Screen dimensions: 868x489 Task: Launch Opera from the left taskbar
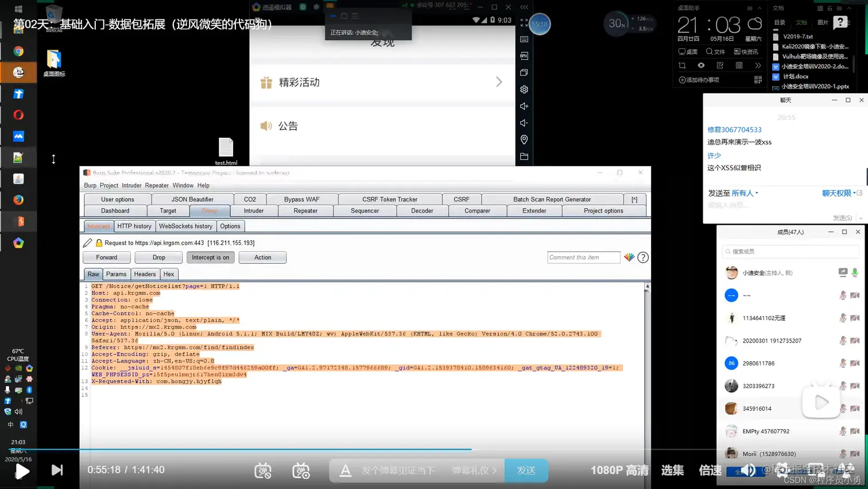pos(18,115)
